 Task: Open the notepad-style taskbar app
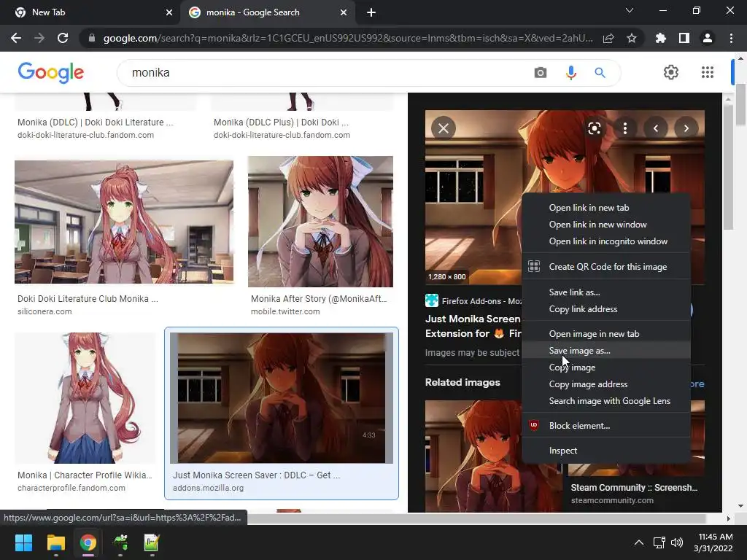(x=152, y=542)
